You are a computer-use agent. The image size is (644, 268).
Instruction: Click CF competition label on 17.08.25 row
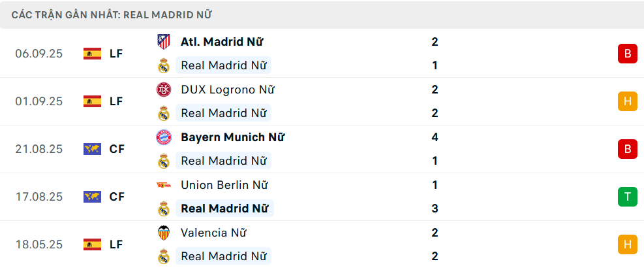[117, 197]
